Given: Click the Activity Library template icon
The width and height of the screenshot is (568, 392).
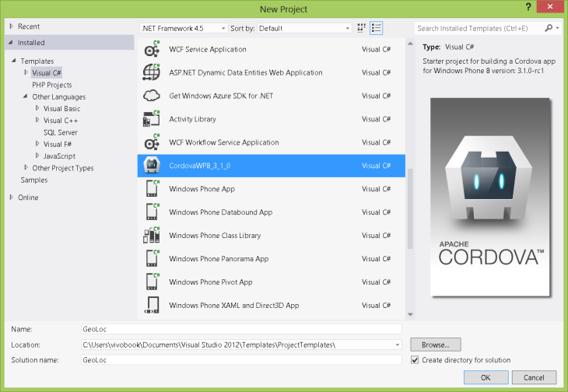Looking at the screenshot, I should click(x=152, y=119).
